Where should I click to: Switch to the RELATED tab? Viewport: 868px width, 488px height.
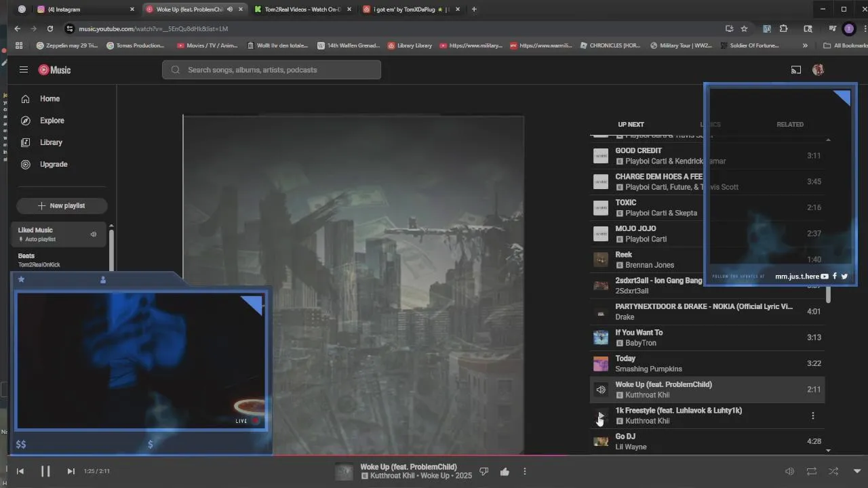(790, 125)
